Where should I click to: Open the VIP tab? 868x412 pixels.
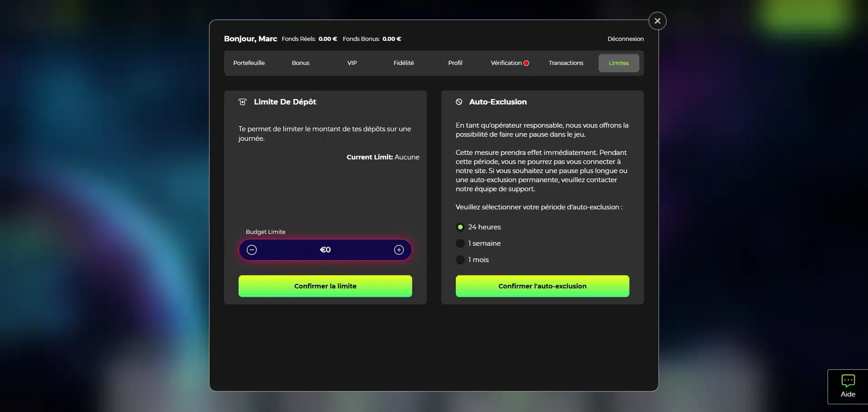pos(352,63)
